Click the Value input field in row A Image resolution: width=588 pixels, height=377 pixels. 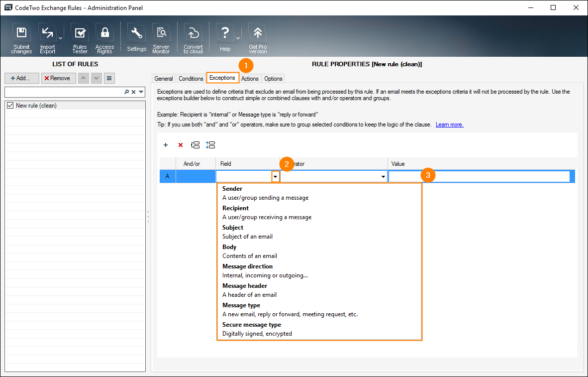(x=479, y=176)
